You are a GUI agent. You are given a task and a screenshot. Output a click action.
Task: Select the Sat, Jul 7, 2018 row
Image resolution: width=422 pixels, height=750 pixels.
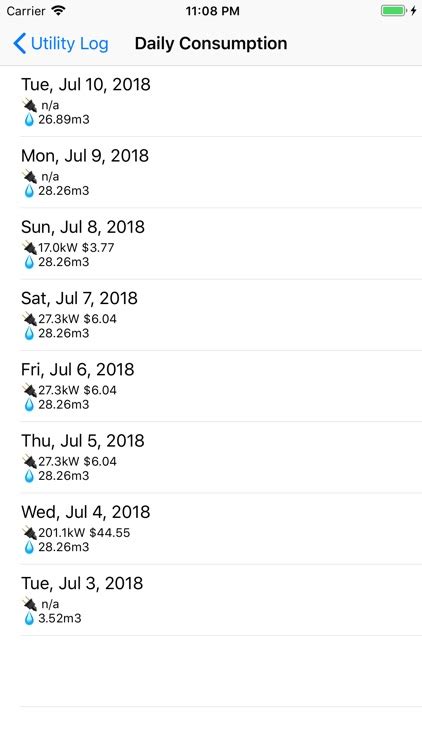[x=211, y=315]
